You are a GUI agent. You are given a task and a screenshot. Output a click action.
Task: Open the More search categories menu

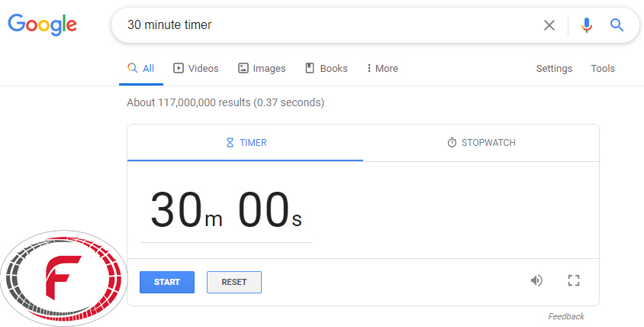pos(382,68)
